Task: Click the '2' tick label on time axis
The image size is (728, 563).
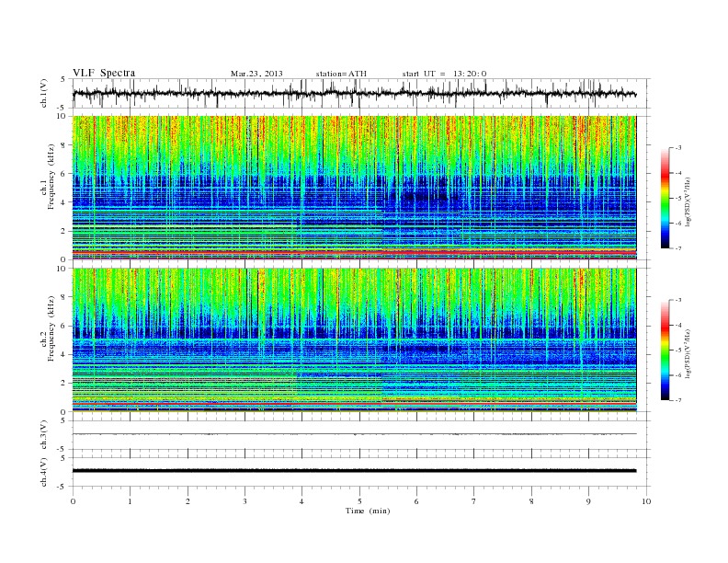Action: (x=188, y=501)
